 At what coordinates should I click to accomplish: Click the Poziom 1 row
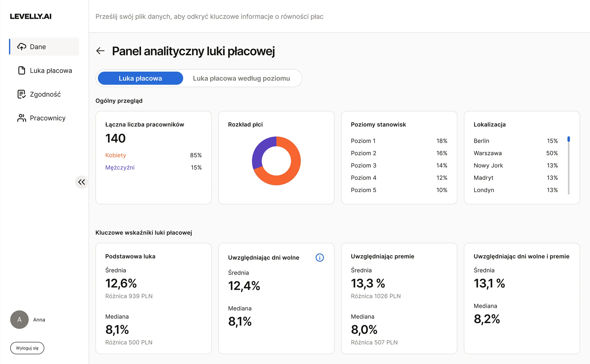(399, 141)
